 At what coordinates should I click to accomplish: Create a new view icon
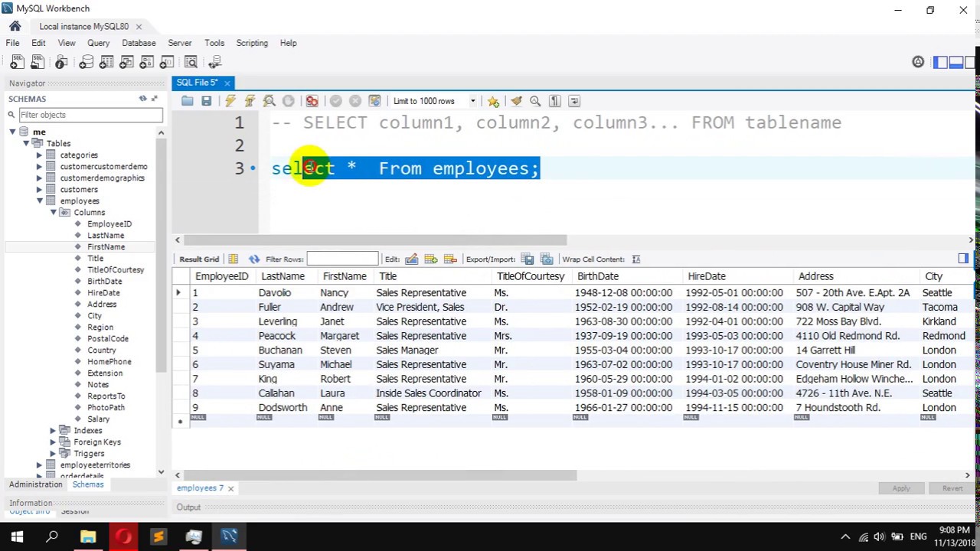coord(126,62)
